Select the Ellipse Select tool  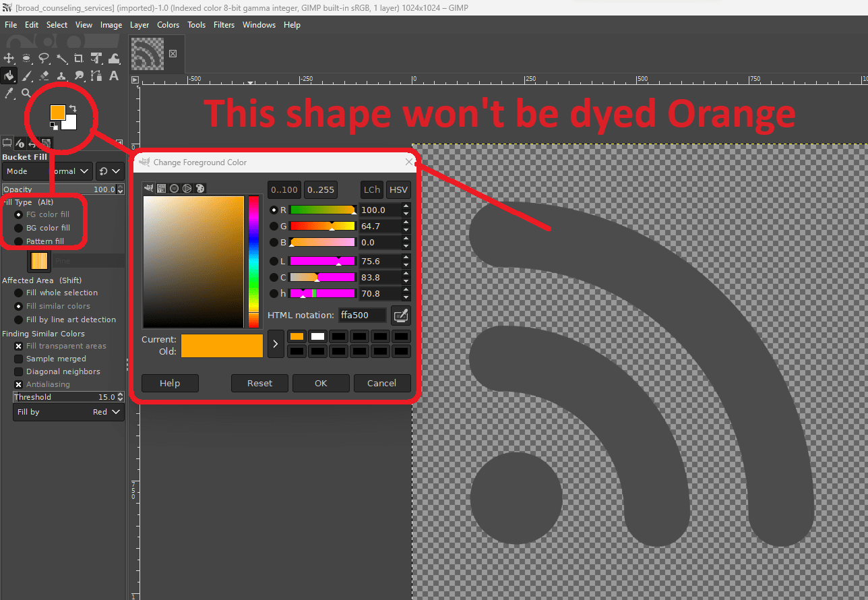pyautogui.click(x=26, y=59)
